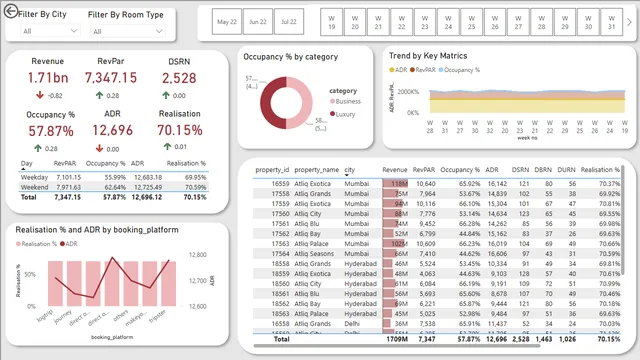Select week W 26 slicer tile
This screenshot has height=360, width=640.
coord(495,22)
